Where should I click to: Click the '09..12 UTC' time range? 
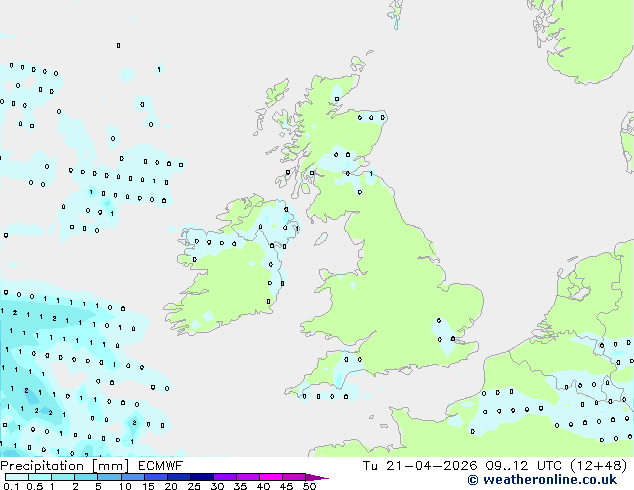pos(523,466)
